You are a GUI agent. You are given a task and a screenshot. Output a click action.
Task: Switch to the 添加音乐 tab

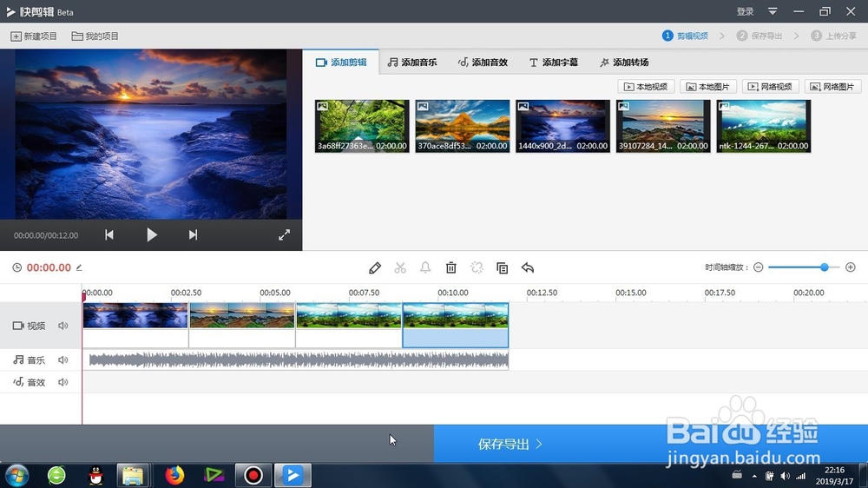tap(411, 62)
